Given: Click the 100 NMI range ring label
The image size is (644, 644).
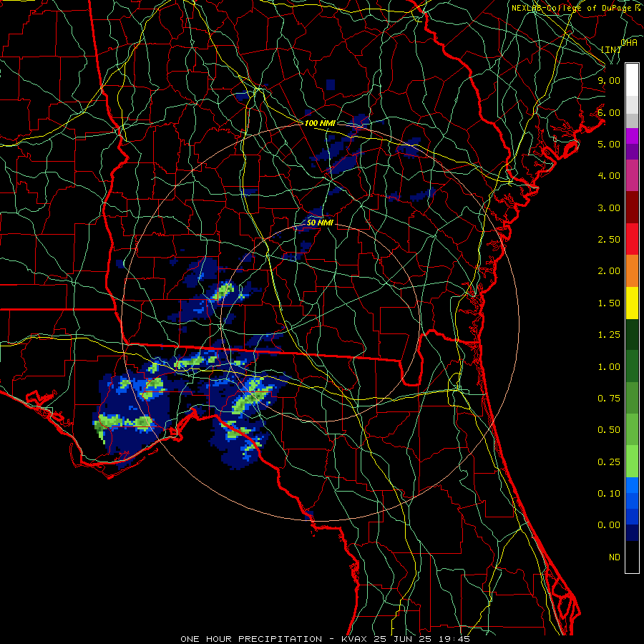Looking at the screenshot, I should [x=320, y=123].
